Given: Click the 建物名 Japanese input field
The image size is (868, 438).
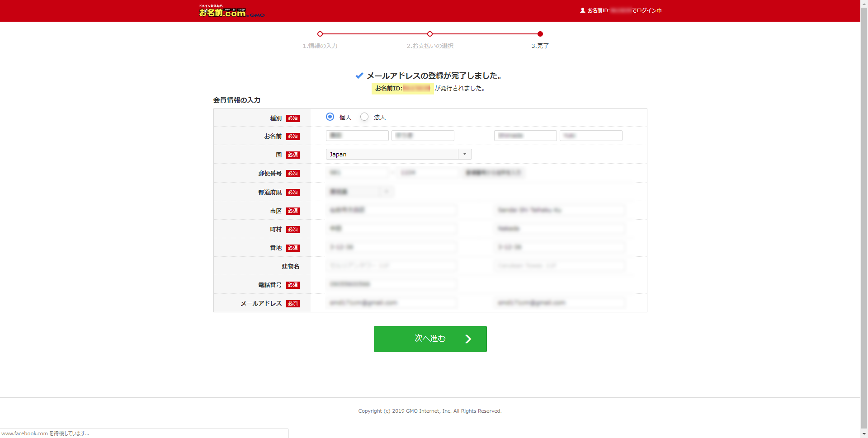Looking at the screenshot, I should pyautogui.click(x=391, y=266).
